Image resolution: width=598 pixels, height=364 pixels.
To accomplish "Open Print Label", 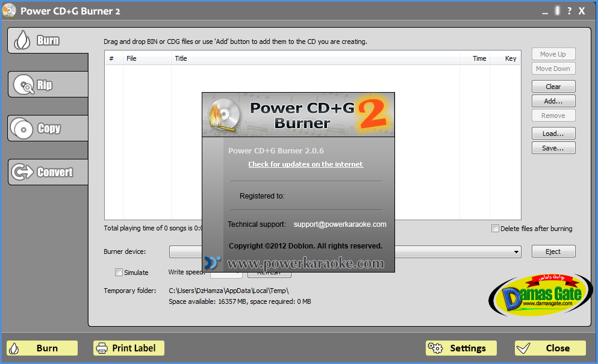I will click(129, 348).
